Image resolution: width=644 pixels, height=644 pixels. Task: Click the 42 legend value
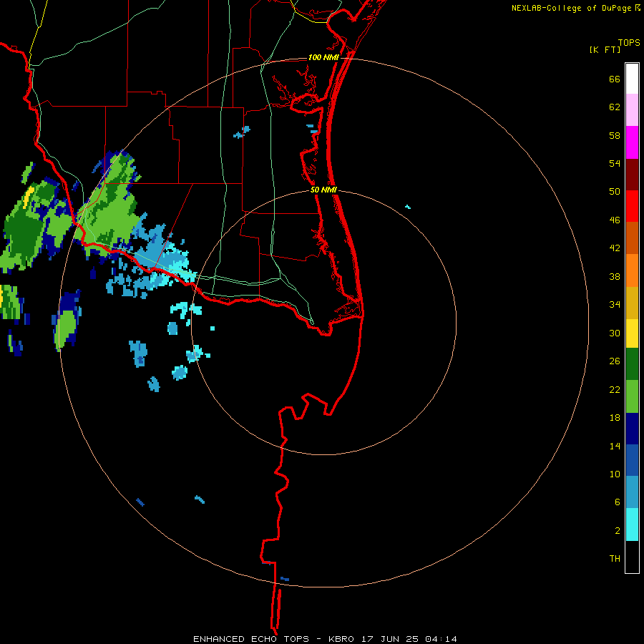click(615, 248)
